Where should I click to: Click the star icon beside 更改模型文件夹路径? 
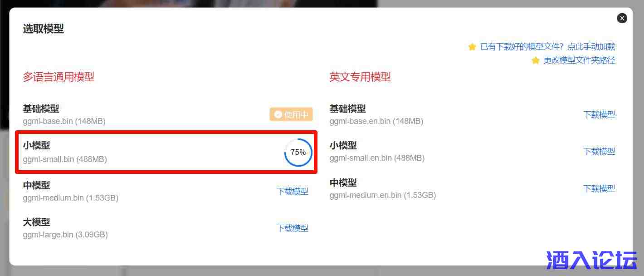[536, 60]
